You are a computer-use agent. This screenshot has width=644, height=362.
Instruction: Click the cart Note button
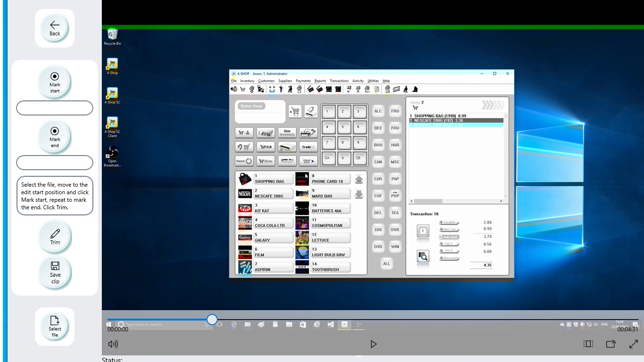(265, 161)
